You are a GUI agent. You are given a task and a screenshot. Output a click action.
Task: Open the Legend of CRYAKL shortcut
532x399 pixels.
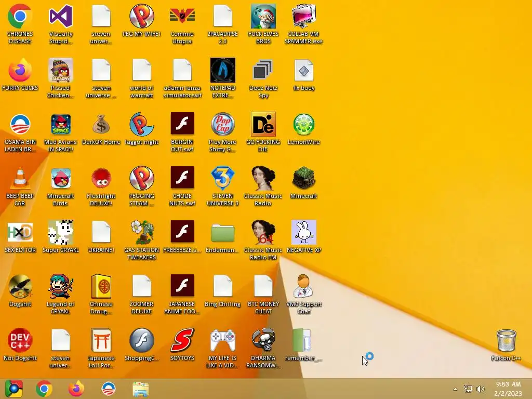(x=61, y=286)
